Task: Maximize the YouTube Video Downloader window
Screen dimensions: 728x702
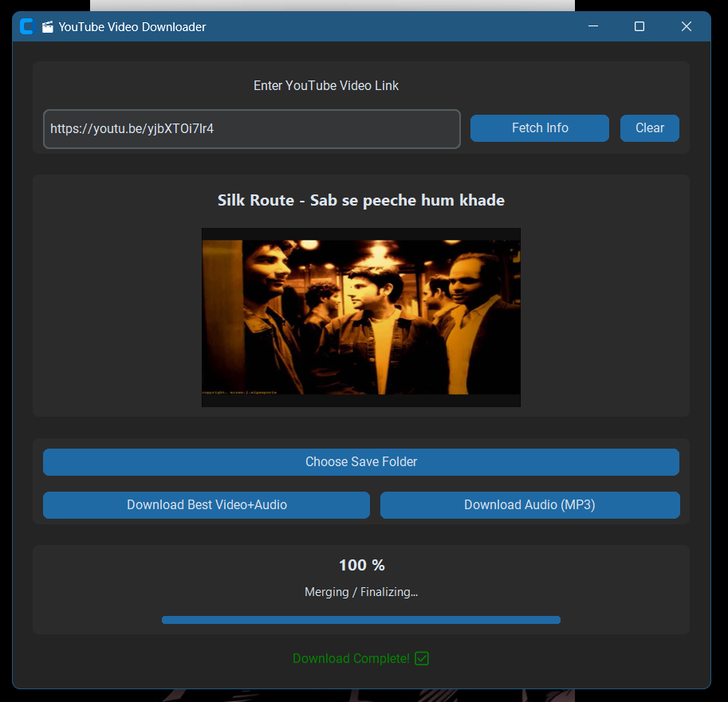Action: (639, 26)
